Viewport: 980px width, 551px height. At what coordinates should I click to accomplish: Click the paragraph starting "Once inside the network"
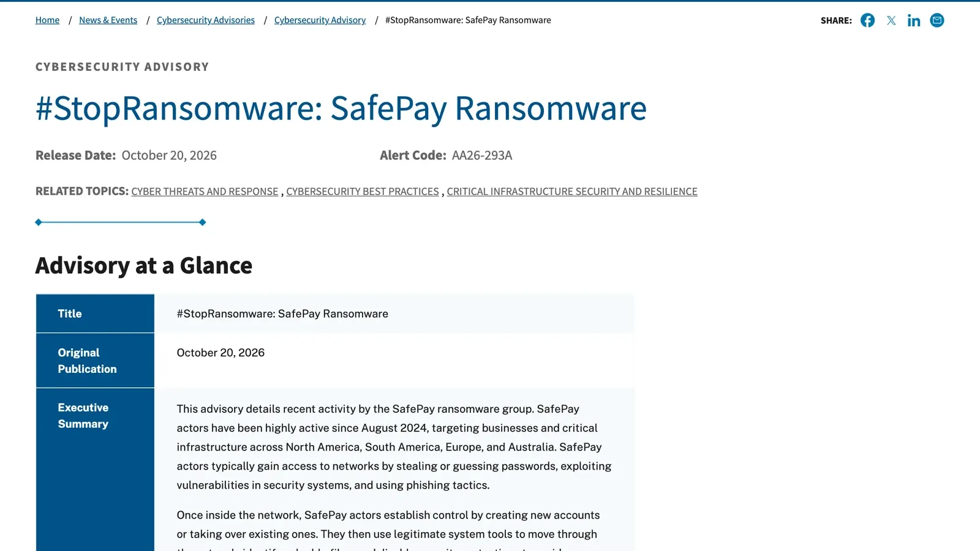388,531
